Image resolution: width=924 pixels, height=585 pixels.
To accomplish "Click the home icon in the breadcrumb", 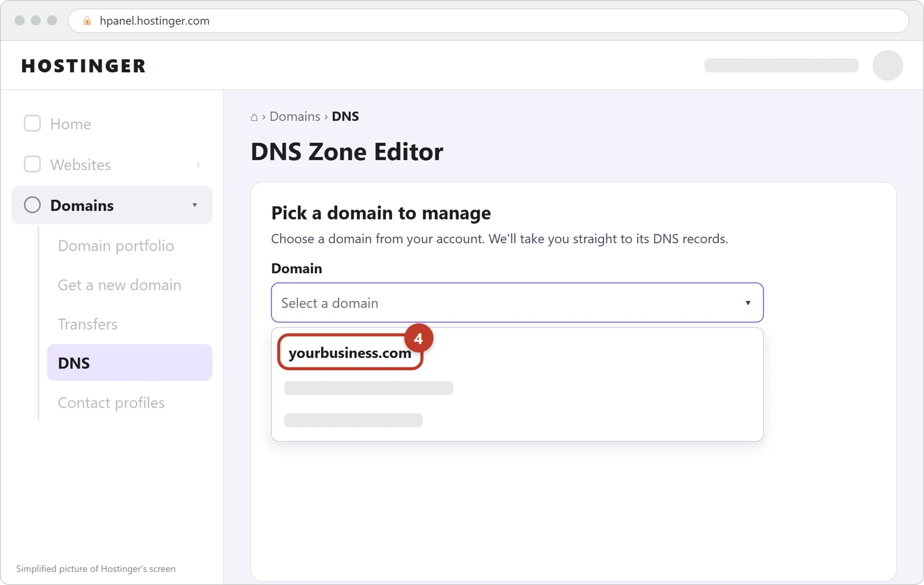I will click(254, 117).
